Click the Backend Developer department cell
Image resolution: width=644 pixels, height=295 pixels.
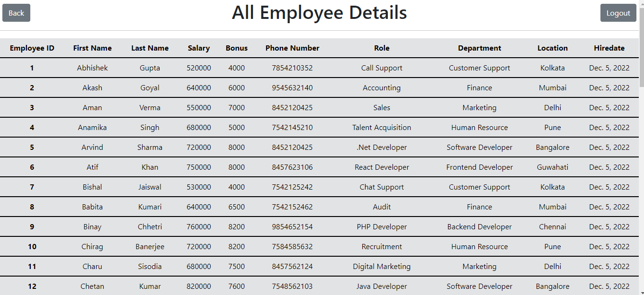[480, 227]
